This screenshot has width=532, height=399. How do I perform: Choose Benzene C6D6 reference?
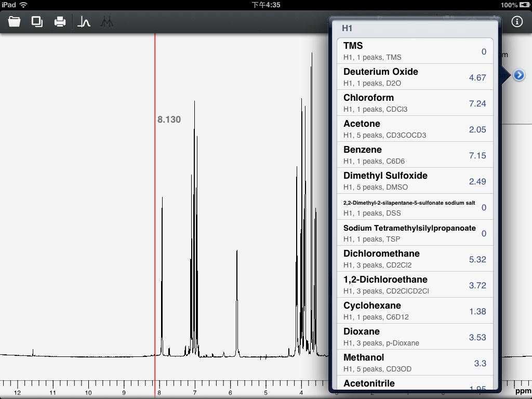click(x=415, y=155)
